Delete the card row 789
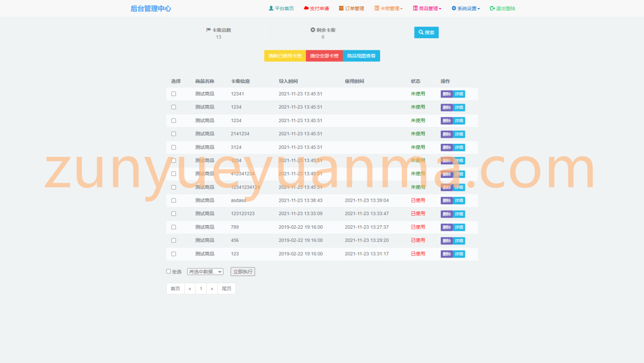Image resolution: width=644 pixels, height=363 pixels. coord(447,227)
